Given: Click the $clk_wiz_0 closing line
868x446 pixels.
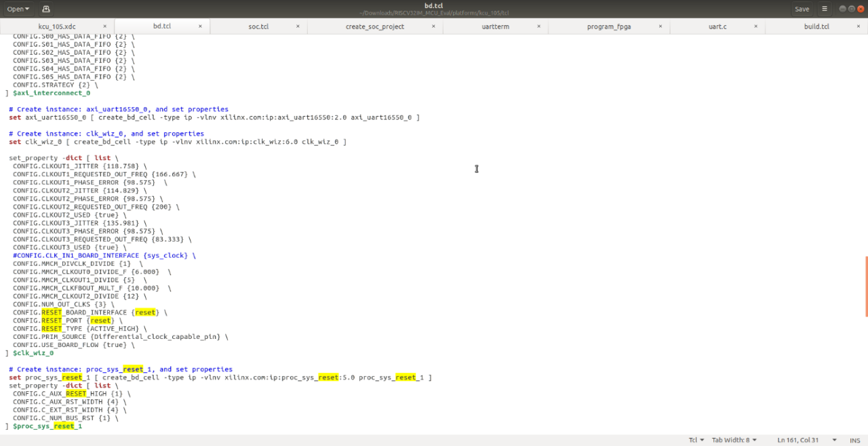Looking at the screenshot, I should (29, 353).
